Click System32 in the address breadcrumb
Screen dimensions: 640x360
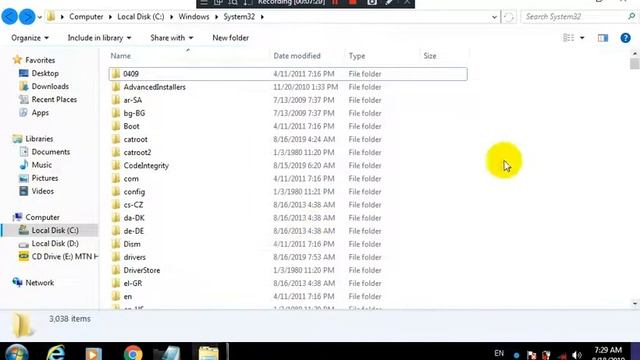(239, 17)
